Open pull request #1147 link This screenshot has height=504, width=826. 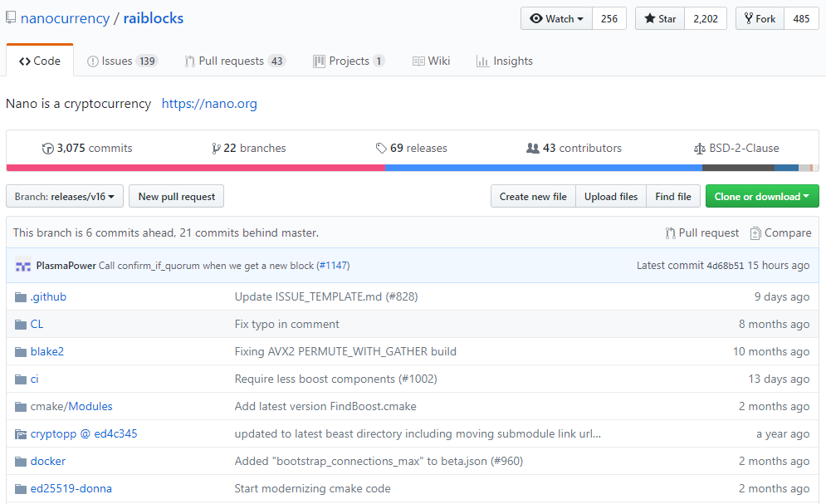(x=333, y=266)
